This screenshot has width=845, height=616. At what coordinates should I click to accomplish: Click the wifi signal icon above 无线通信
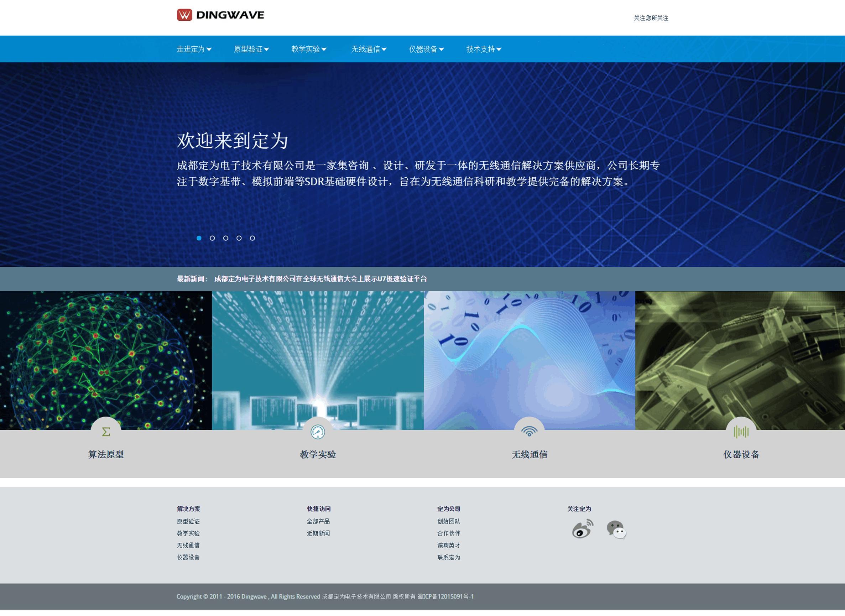coord(529,432)
